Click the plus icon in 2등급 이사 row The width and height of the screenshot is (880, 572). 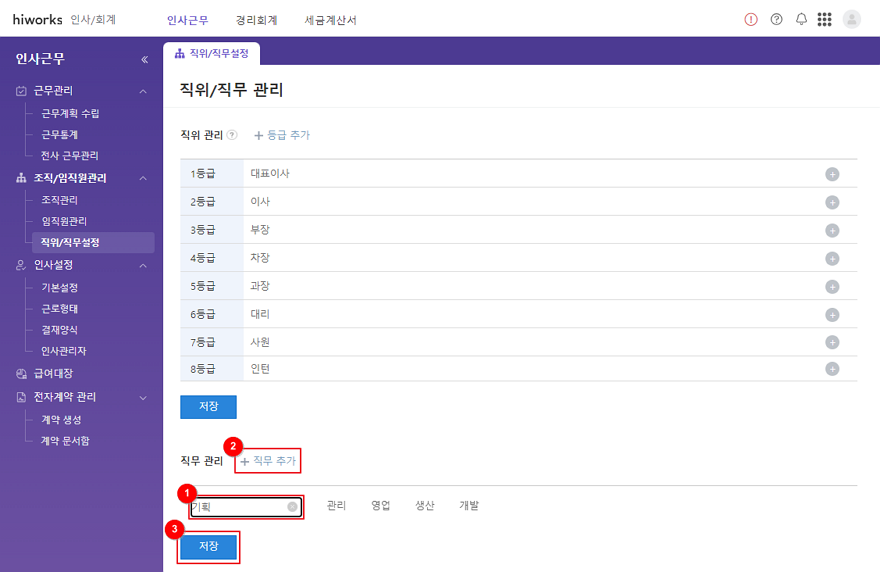pyautogui.click(x=832, y=203)
